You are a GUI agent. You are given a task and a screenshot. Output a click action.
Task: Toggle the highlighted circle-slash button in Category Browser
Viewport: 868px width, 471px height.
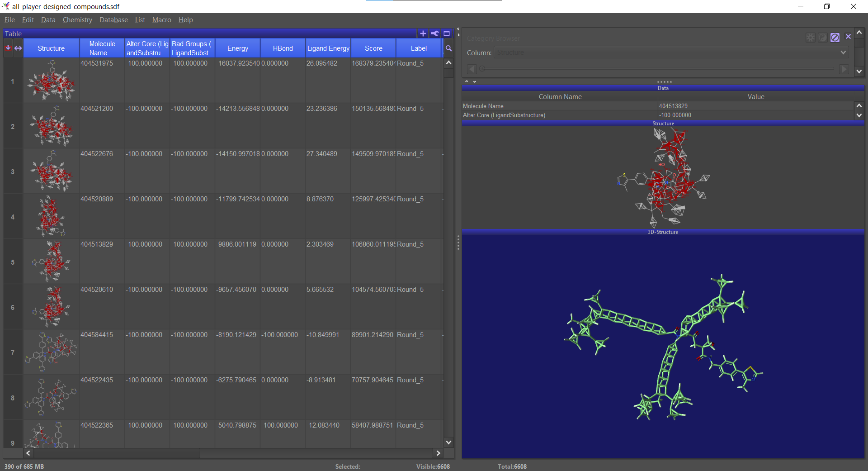point(835,38)
